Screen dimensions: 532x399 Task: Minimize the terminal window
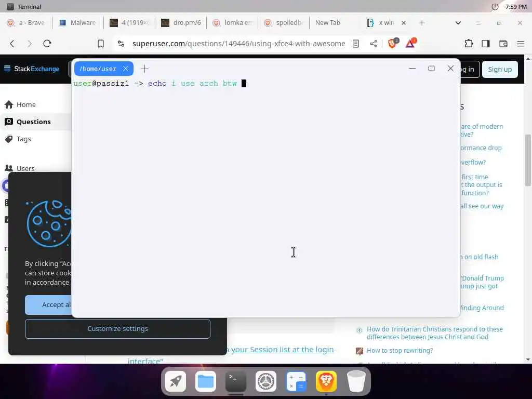coord(412,68)
